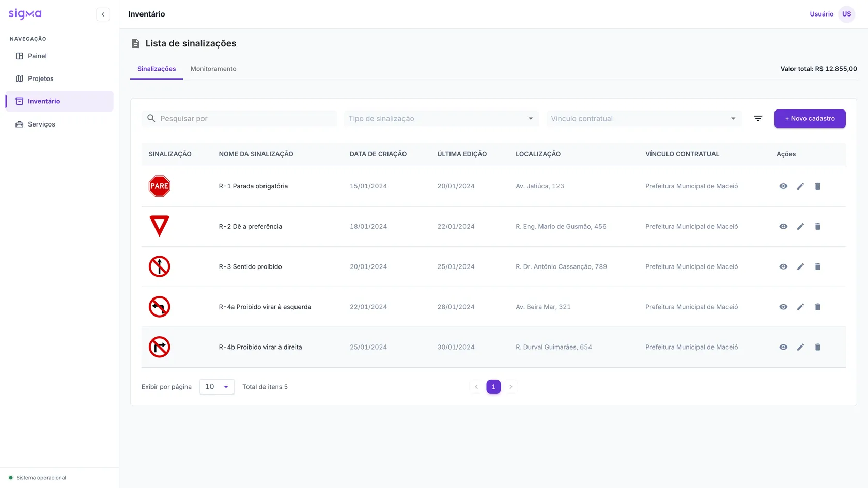Click the + Novo cadastro button
The height and width of the screenshot is (488, 868).
810,119
